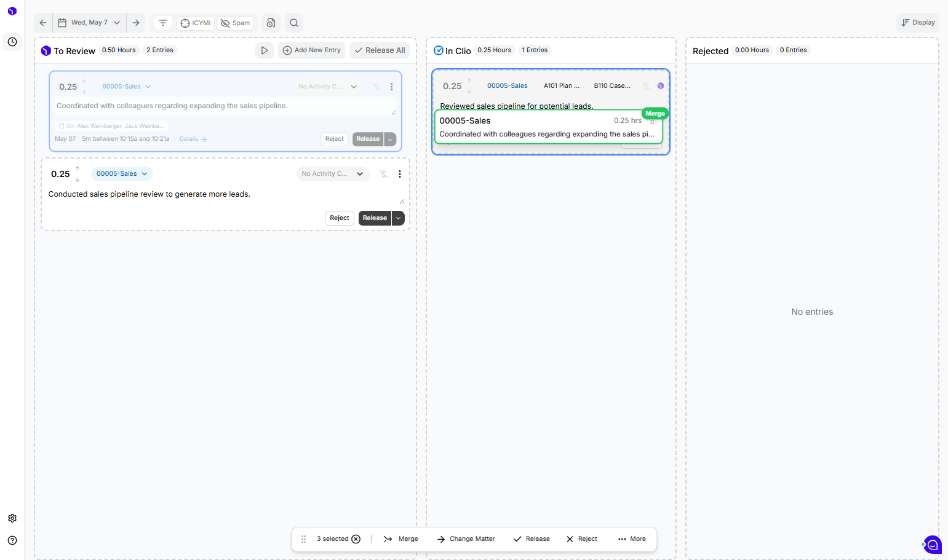Choose Change Matter in the selection action bar
This screenshot has width=948, height=560.
pos(466,539)
